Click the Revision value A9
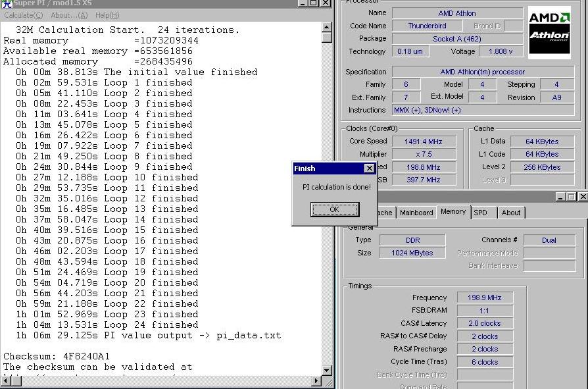The width and height of the screenshot is (588, 389). 557,97
